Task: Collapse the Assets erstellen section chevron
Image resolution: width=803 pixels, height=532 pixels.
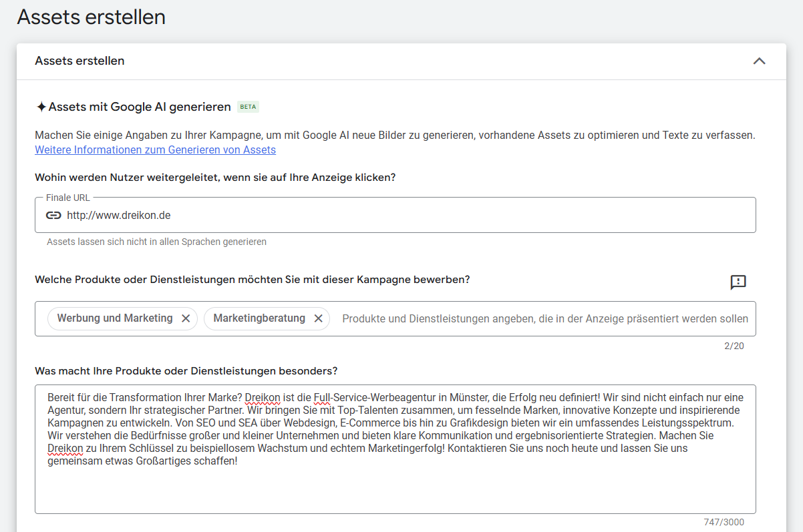Action: click(759, 61)
